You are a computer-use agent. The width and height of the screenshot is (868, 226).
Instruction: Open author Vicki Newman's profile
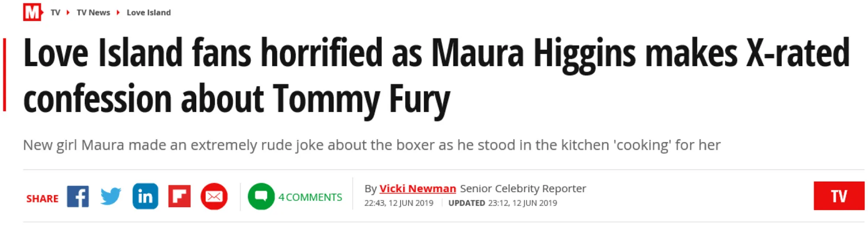point(418,189)
